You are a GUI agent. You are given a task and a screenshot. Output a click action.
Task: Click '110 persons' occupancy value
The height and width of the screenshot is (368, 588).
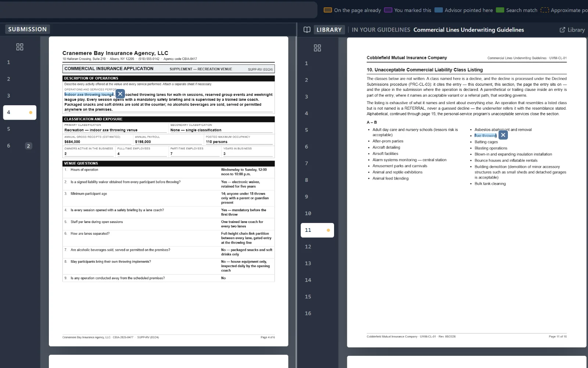click(x=216, y=142)
